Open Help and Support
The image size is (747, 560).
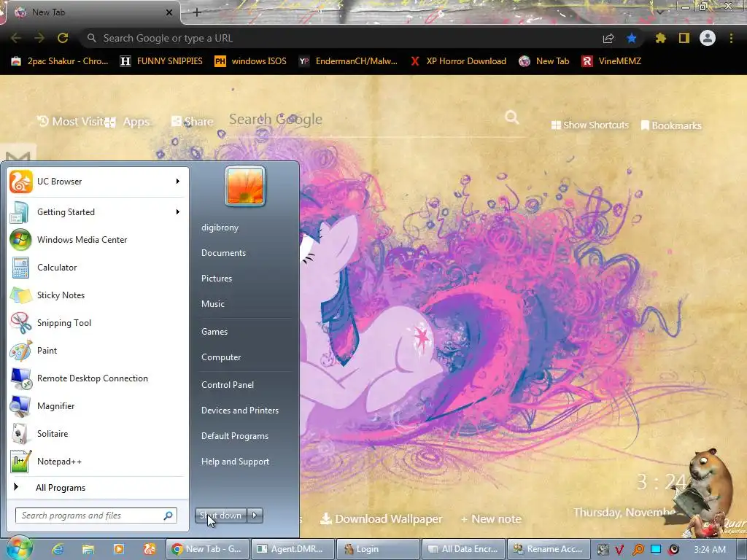click(236, 462)
